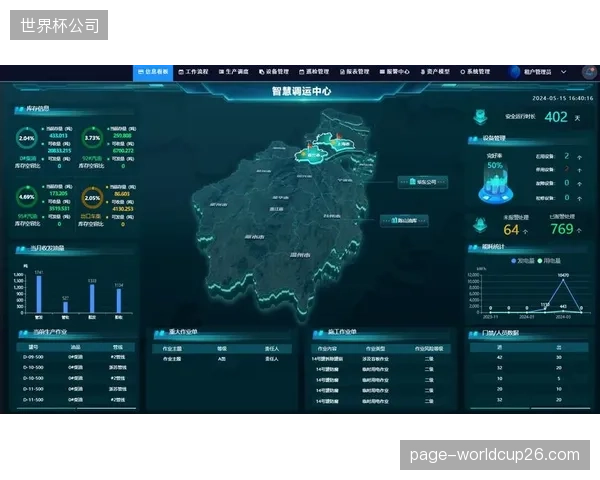
Task: Click the 4.69% inventory ring gauge
Action: click(26, 197)
